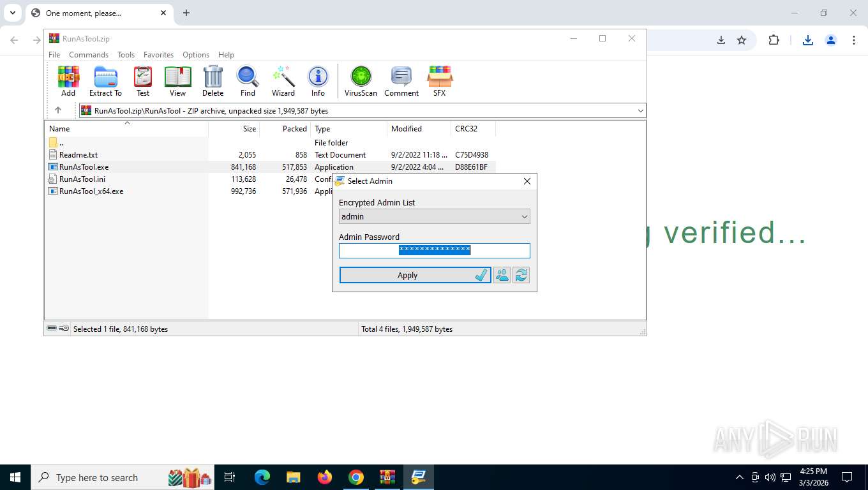
Task: Click the Delete trash icon in WinRAR
Action: [x=213, y=80]
